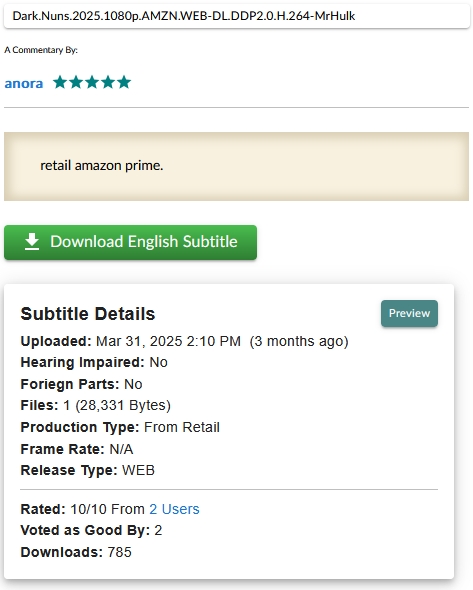Click the download arrow icon
The width and height of the screenshot is (473, 590).
32,242
